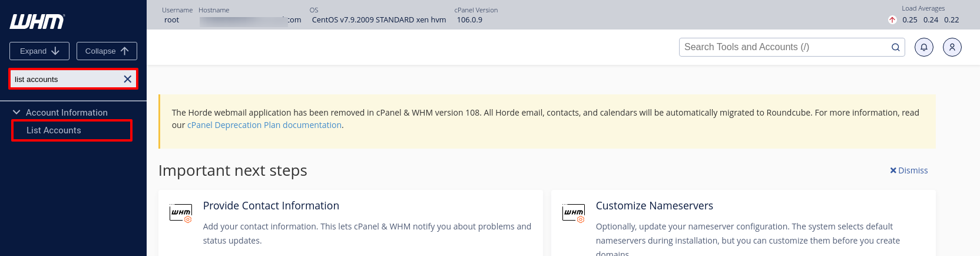This screenshot has height=256, width=980.
Task: Open the user account icon
Action: pos(952,47)
